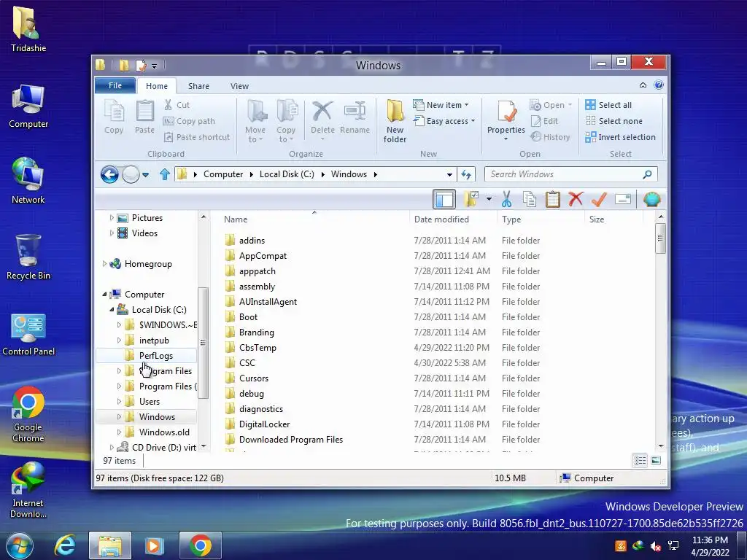The width and height of the screenshot is (747, 560).
Task: Click the red X delete toolbar icon
Action: [576, 198]
